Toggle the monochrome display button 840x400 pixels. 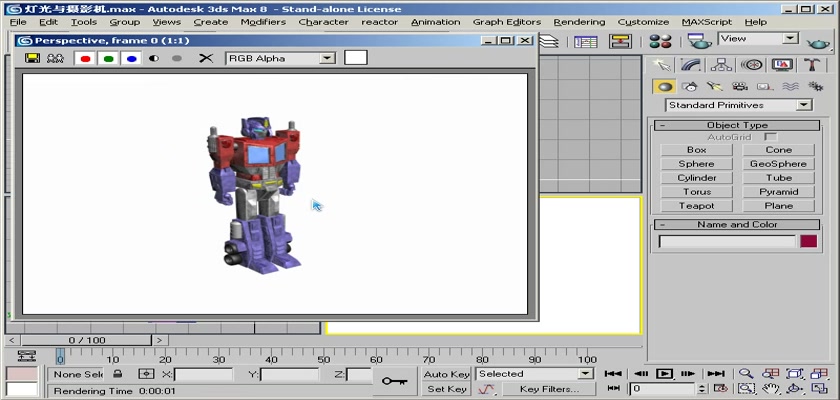(177, 58)
